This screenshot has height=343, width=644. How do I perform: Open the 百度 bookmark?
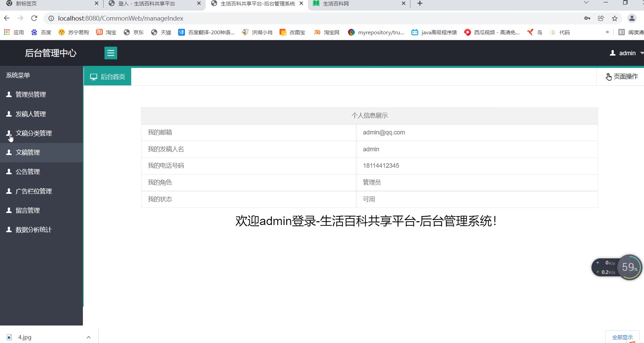[x=41, y=32]
